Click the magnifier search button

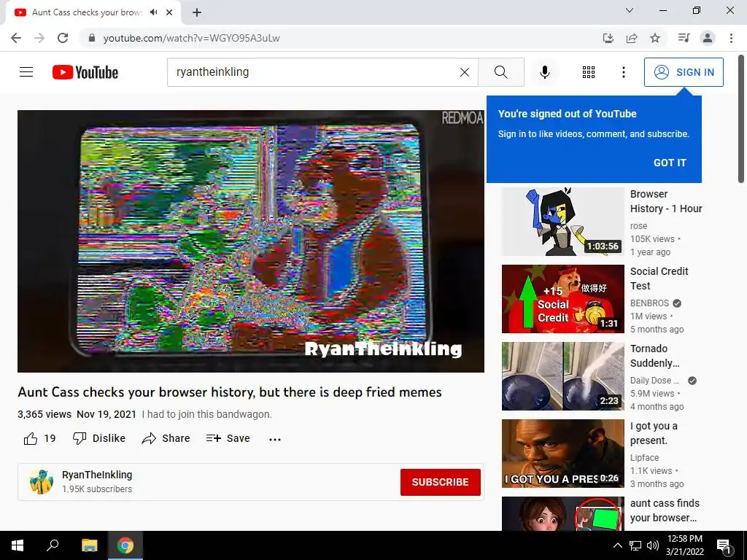point(500,72)
